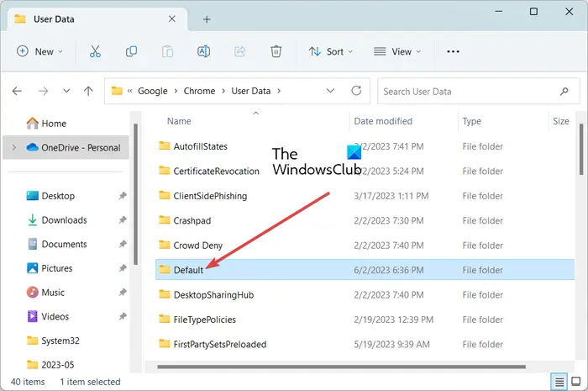Click the address bar folder icon
The height and width of the screenshot is (391, 588).
coord(117,91)
